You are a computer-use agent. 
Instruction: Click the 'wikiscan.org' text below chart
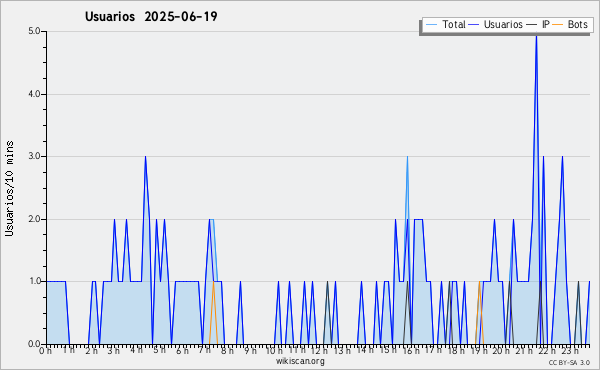pos(300,361)
